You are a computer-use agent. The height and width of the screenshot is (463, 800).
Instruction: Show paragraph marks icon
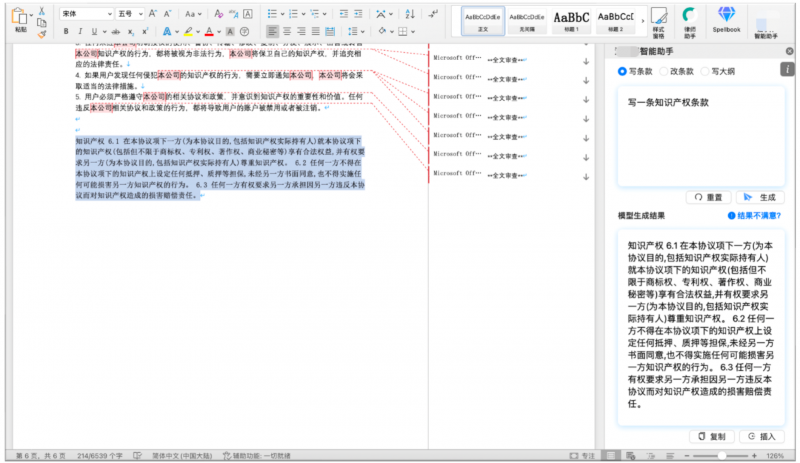tap(433, 14)
